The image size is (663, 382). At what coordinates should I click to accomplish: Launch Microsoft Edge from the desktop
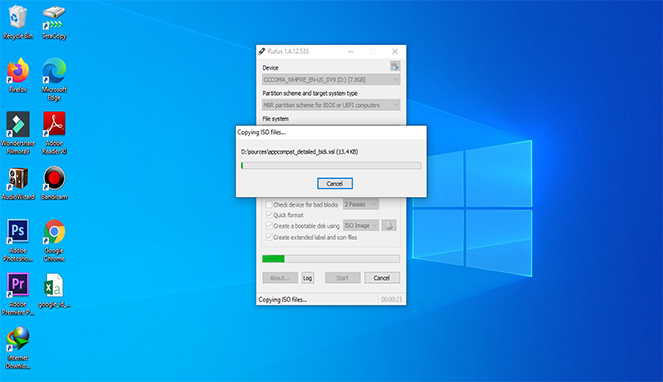54,80
